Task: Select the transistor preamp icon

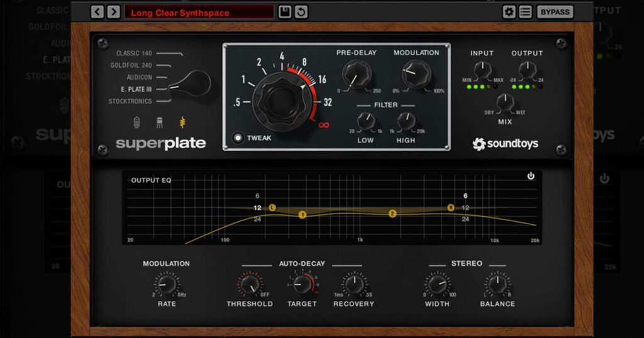Action: click(x=160, y=122)
